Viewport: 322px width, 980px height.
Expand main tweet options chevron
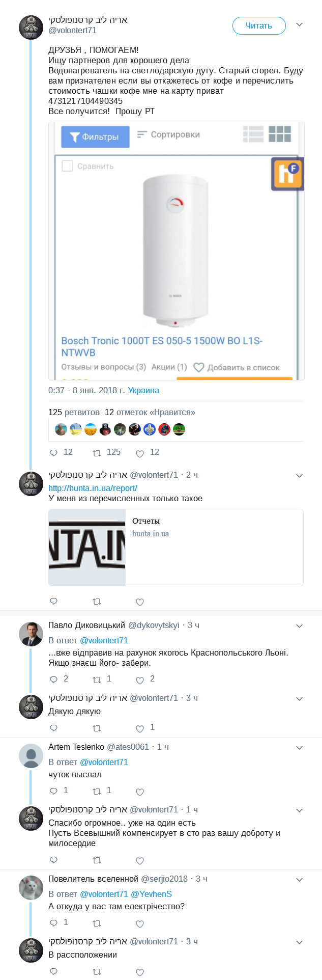pyautogui.click(x=300, y=24)
